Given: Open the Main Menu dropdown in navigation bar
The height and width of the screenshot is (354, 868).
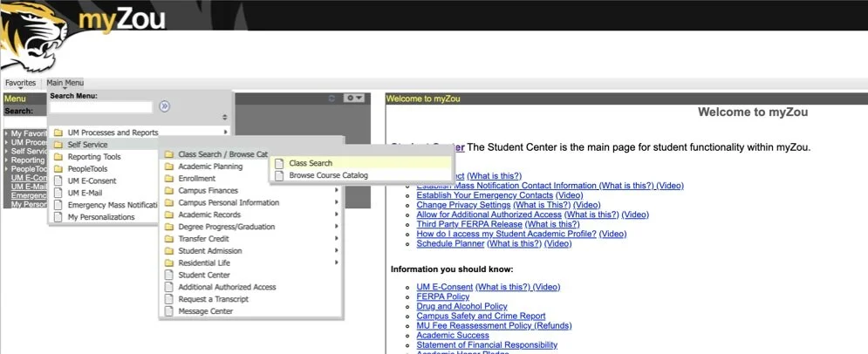Looking at the screenshot, I should click(65, 83).
